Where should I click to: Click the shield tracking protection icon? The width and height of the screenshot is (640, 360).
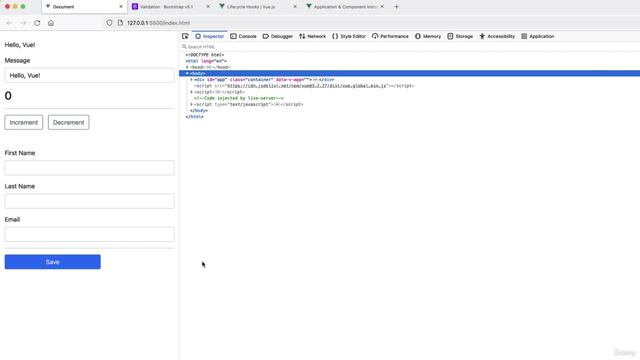point(109,23)
